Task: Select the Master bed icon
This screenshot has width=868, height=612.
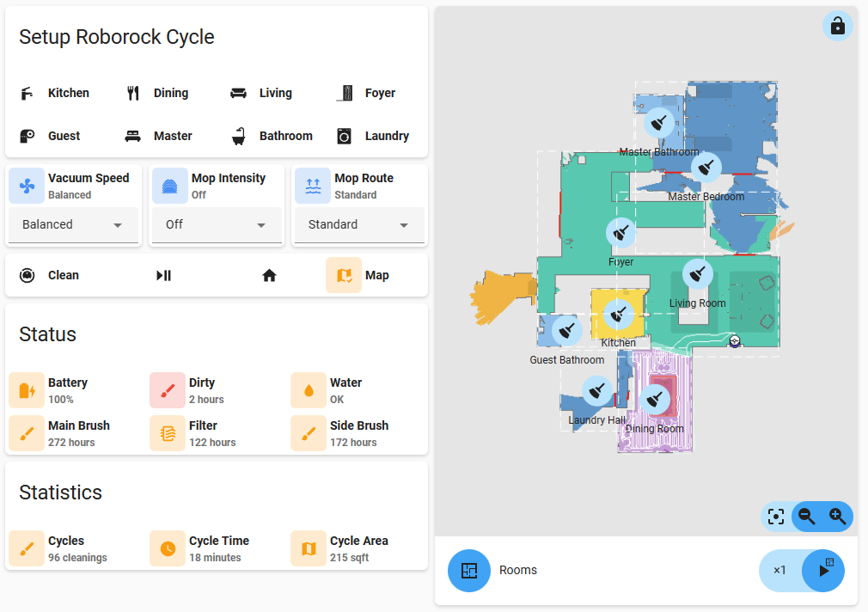Action: click(133, 136)
